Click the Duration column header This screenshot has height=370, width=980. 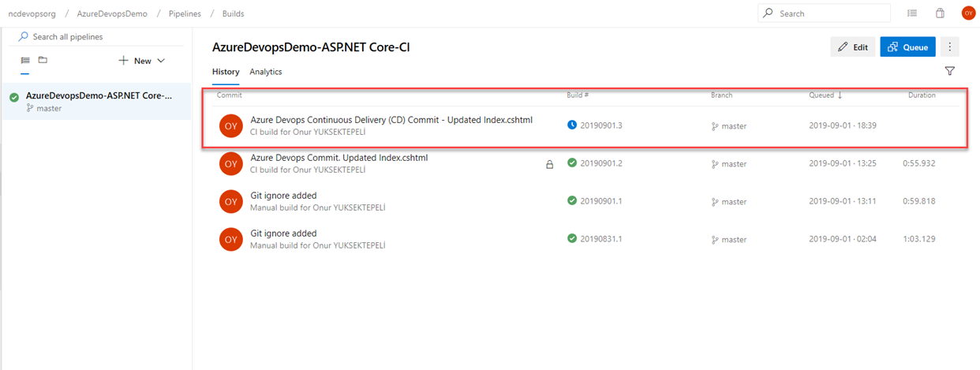(x=922, y=95)
